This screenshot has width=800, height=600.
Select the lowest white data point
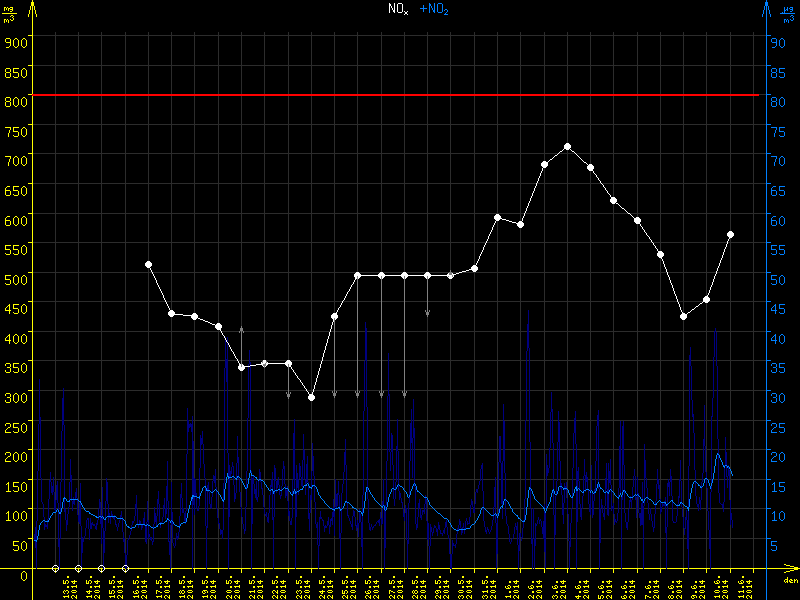pos(311,397)
